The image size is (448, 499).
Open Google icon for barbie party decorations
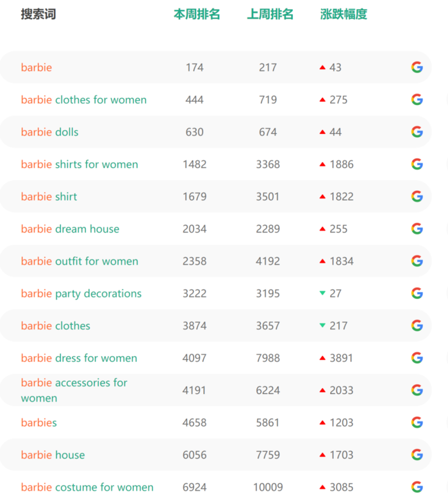[417, 293]
